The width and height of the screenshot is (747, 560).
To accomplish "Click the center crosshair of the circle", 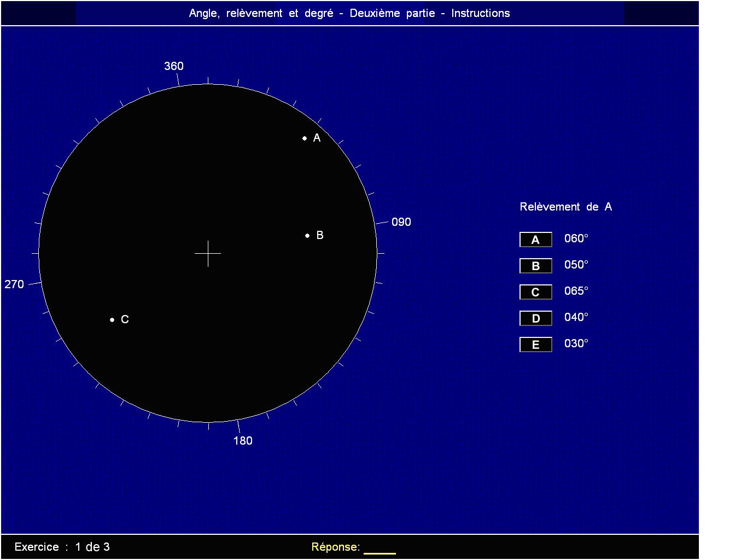I will point(208,254).
